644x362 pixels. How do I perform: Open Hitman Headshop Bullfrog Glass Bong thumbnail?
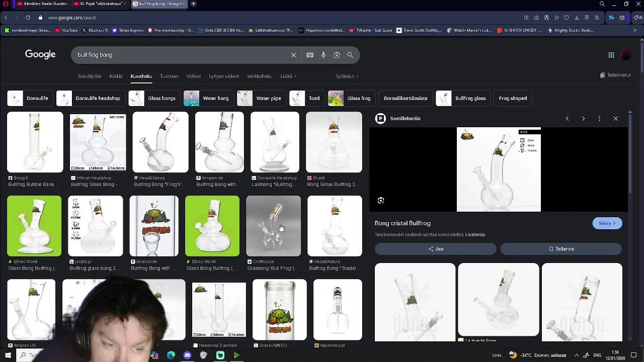point(98,142)
